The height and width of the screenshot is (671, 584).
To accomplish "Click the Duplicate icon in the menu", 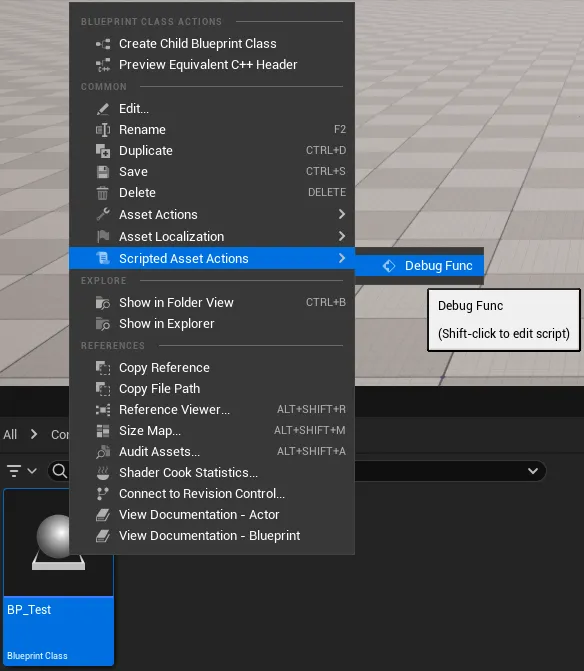I will coord(103,151).
